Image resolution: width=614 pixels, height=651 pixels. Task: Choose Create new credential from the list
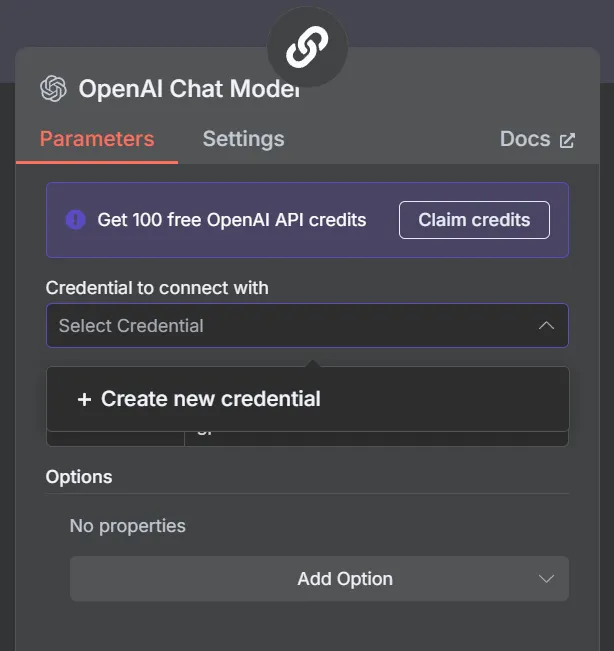point(210,399)
